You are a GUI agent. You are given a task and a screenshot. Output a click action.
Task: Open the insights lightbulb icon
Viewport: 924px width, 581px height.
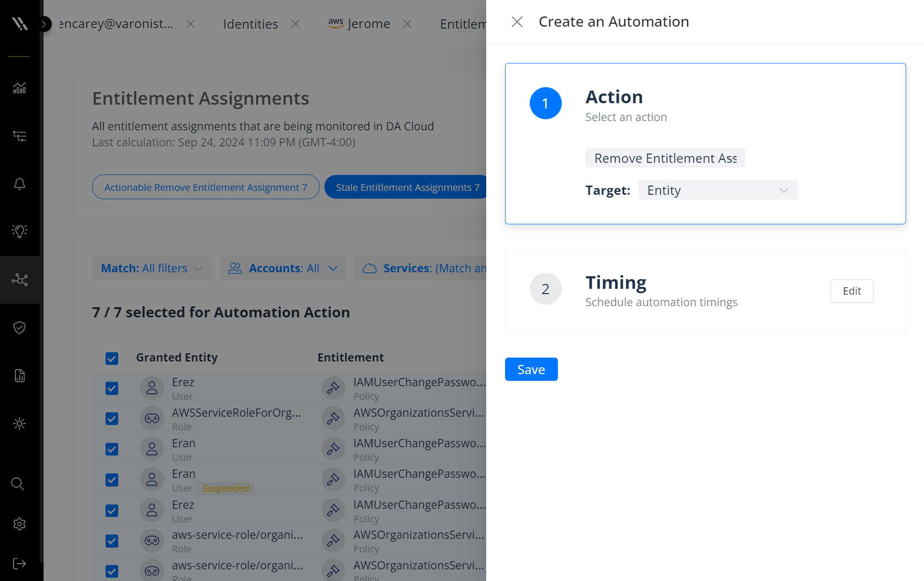[x=19, y=231]
